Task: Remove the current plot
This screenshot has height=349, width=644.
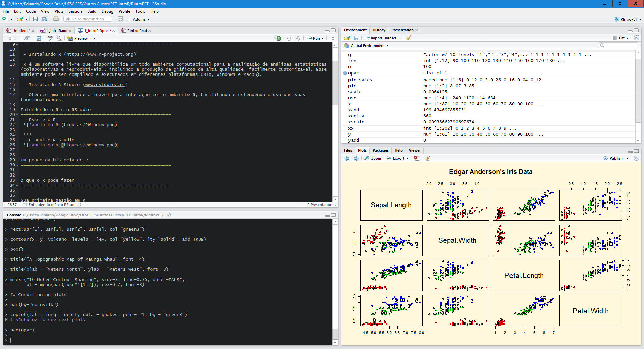Action: (416, 158)
